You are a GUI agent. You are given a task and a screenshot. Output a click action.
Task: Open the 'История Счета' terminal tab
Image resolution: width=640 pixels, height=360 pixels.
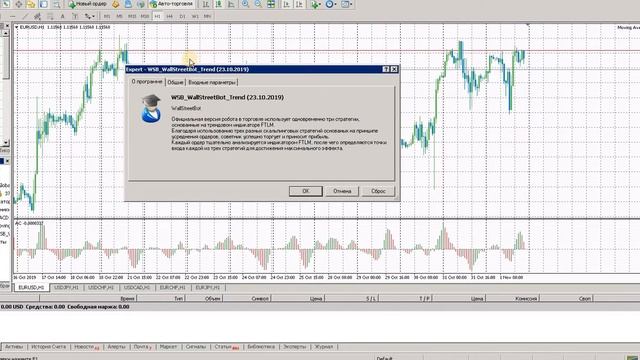click(x=48, y=347)
